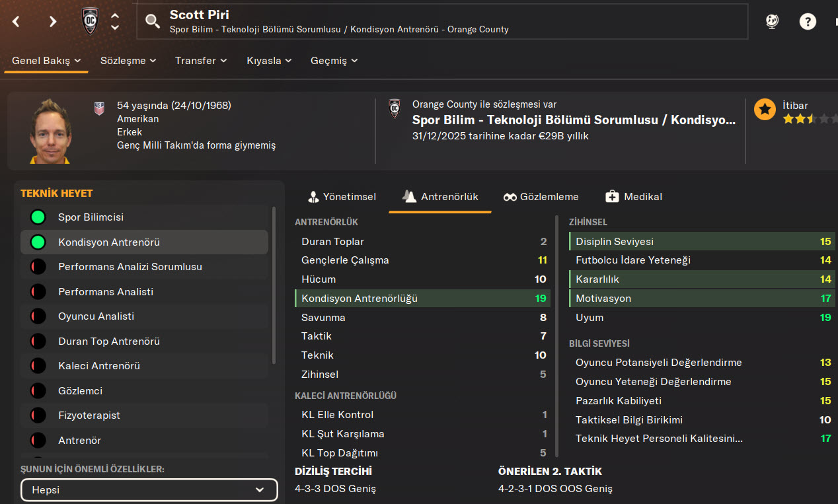Viewport: 838px width, 504px height.
Task: Open the Hepsi attributes dropdown
Action: coord(149,490)
